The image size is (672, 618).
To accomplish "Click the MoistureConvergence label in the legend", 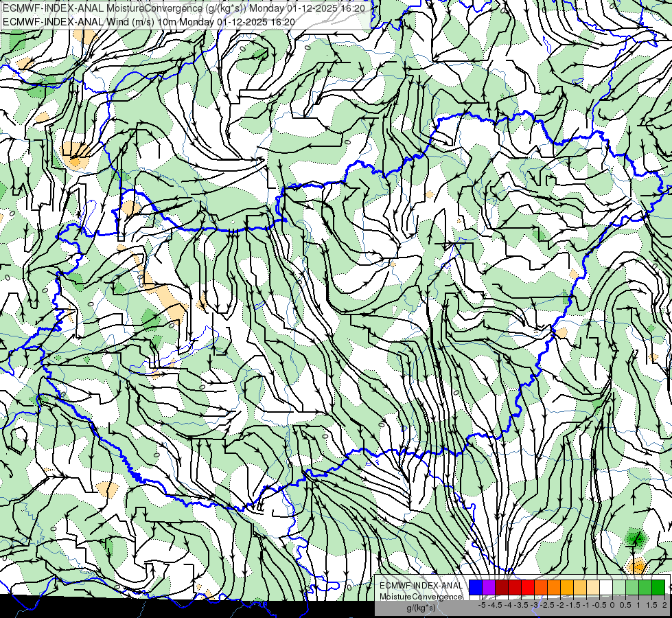I will coord(421,597).
